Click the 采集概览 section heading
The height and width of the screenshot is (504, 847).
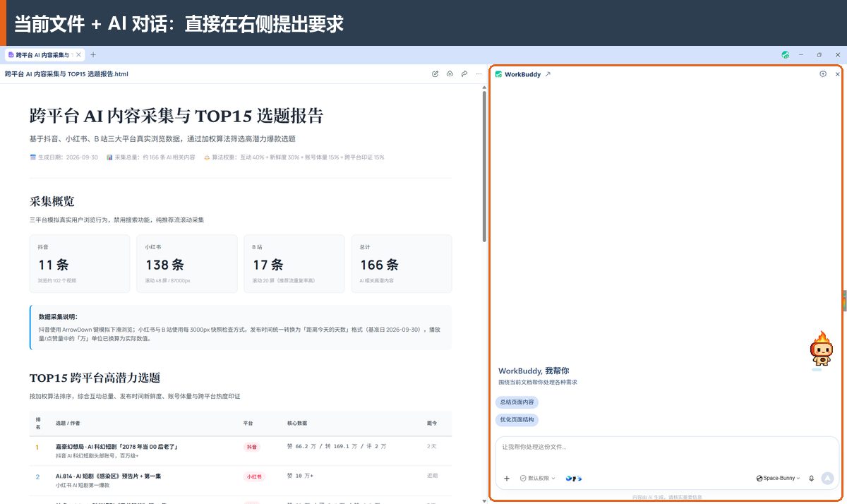coord(52,202)
